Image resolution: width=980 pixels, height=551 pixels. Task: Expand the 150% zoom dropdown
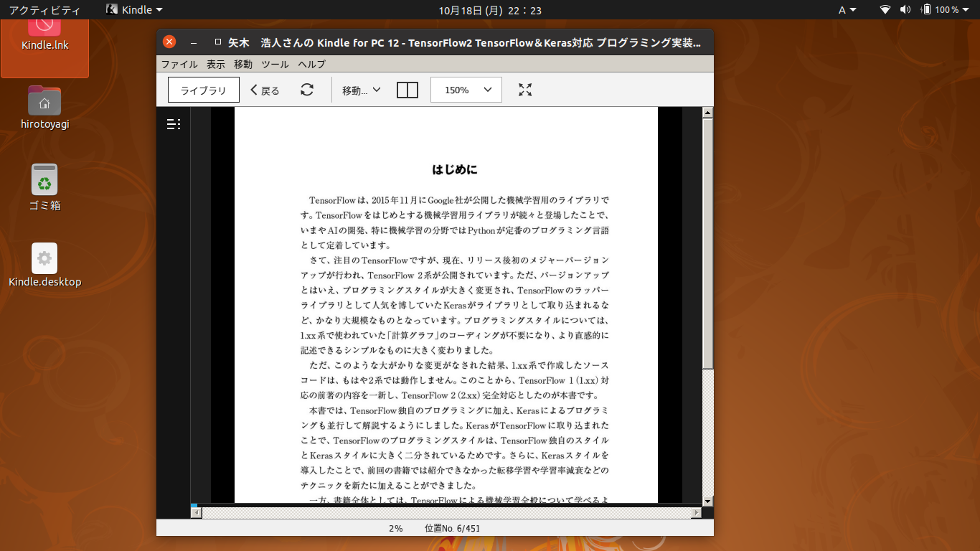[466, 90]
